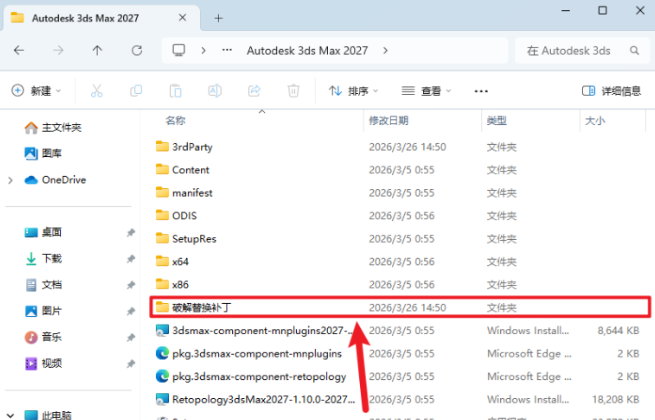The height and width of the screenshot is (420, 655).
Task: Click the Paste clipboard icon
Action: [x=175, y=91]
